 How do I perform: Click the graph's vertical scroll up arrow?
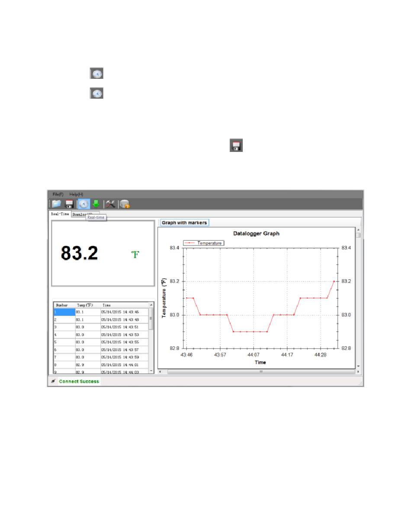pyautogui.click(x=358, y=229)
